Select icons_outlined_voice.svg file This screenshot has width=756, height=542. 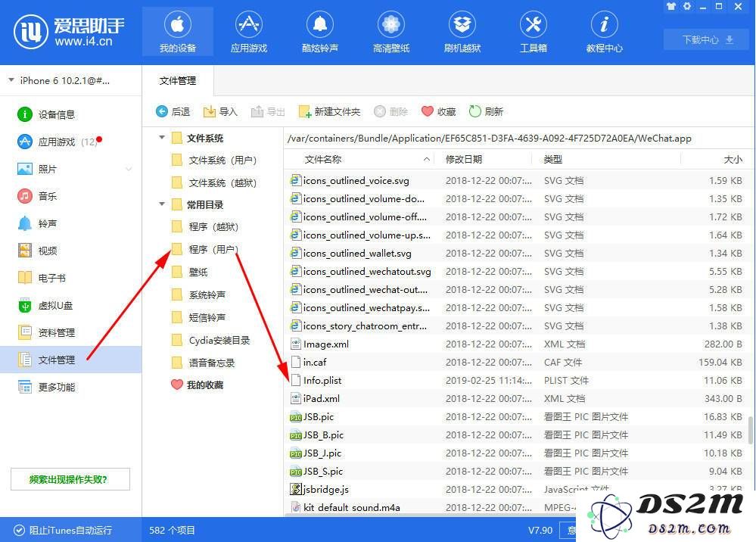tap(516, 180)
